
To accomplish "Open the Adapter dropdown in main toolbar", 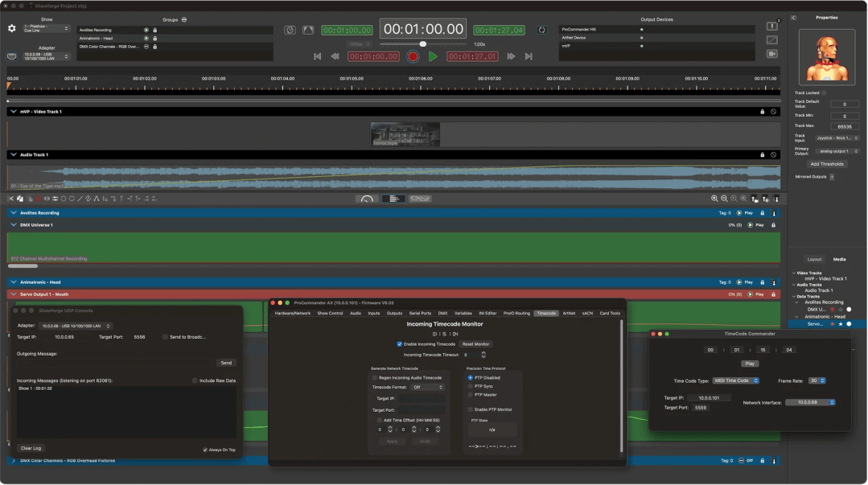I will click(x=46, y=56).
